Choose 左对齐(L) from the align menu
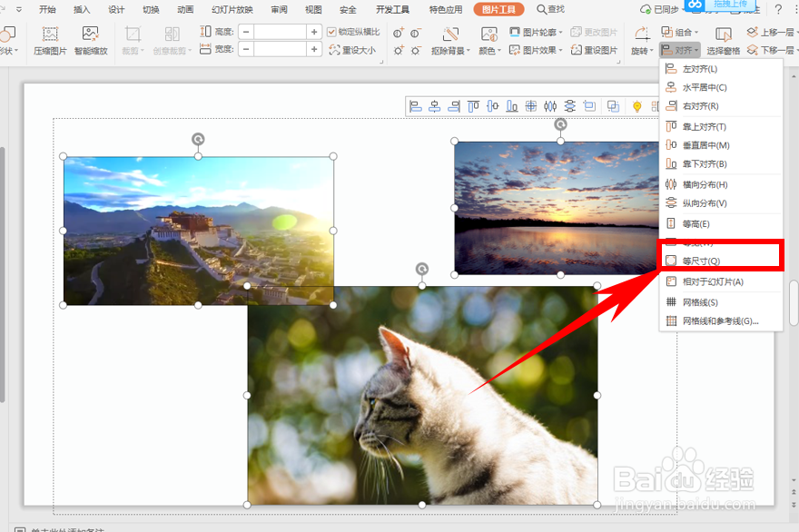799x532 pixels. [x=721, y=69]
